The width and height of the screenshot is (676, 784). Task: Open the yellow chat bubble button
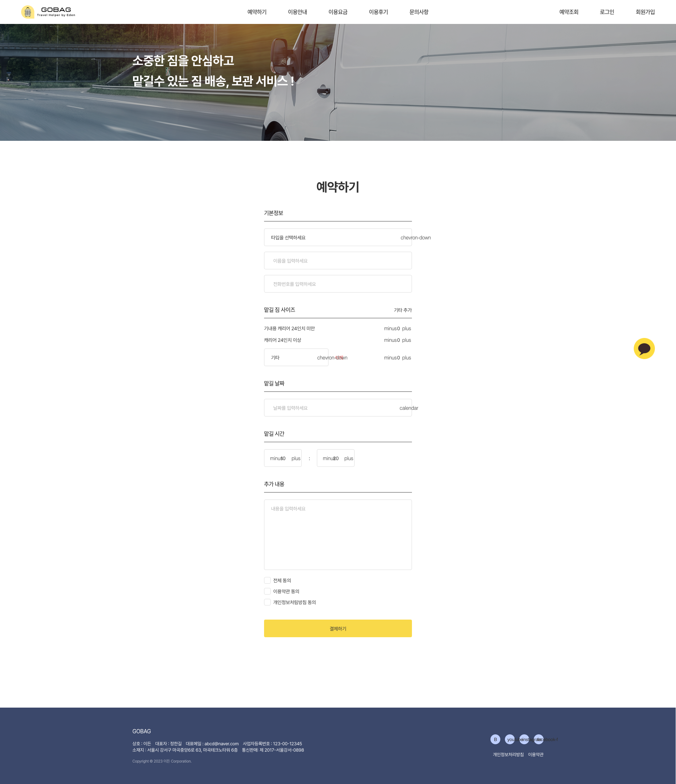(x=644, y=349)
